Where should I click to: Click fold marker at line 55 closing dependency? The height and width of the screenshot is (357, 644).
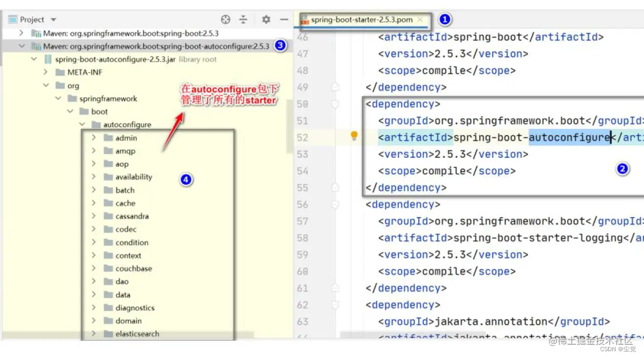(x=334, y=187)
